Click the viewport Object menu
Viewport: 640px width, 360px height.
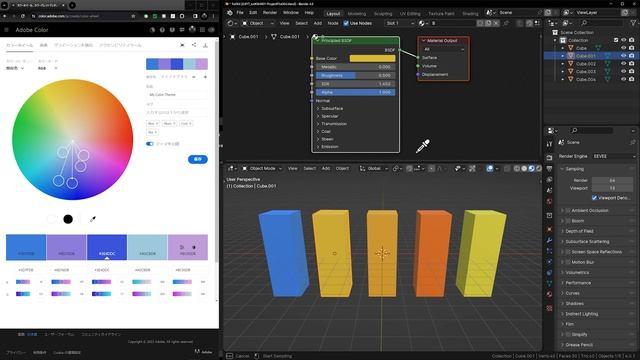[x=342, y=169]
